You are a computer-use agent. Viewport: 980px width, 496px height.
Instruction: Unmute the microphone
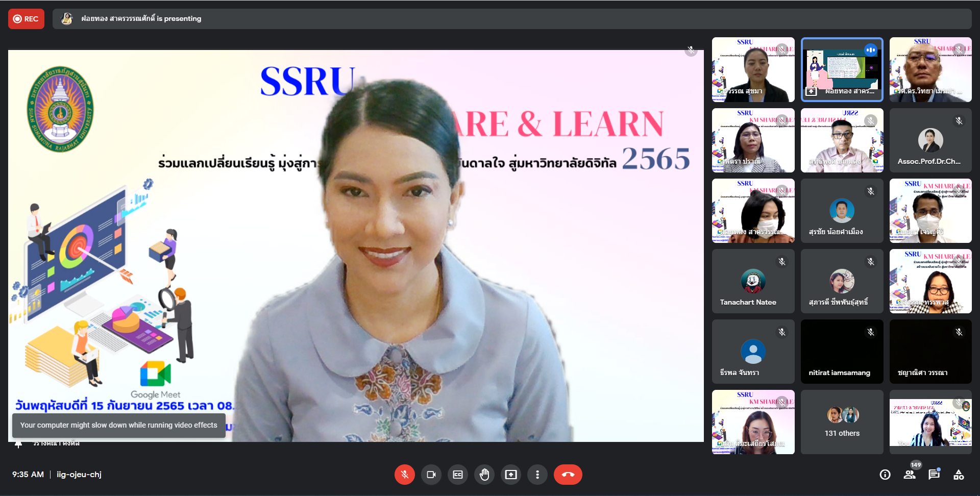(404, 475)
